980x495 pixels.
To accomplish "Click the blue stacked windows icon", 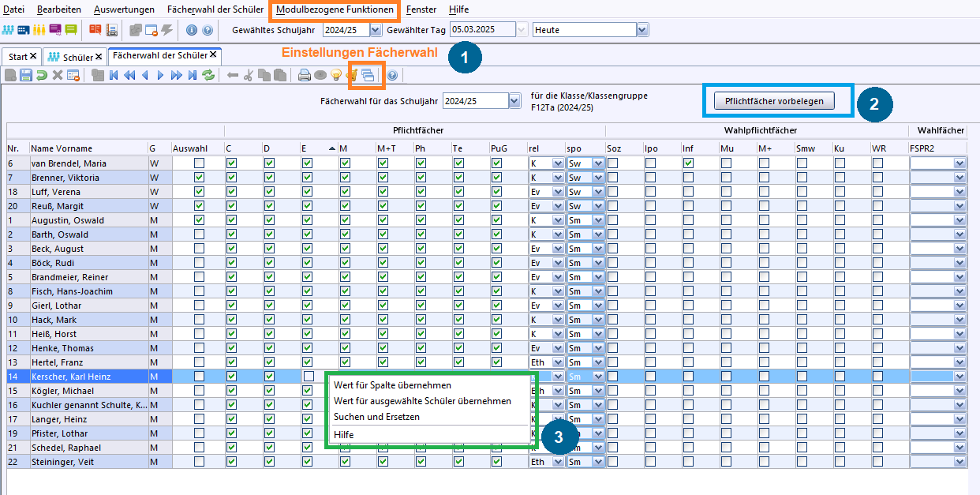I will (x=368, y=75).
